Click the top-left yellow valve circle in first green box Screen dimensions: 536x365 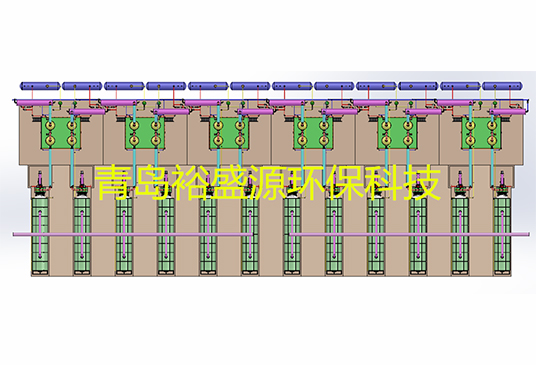50,126
